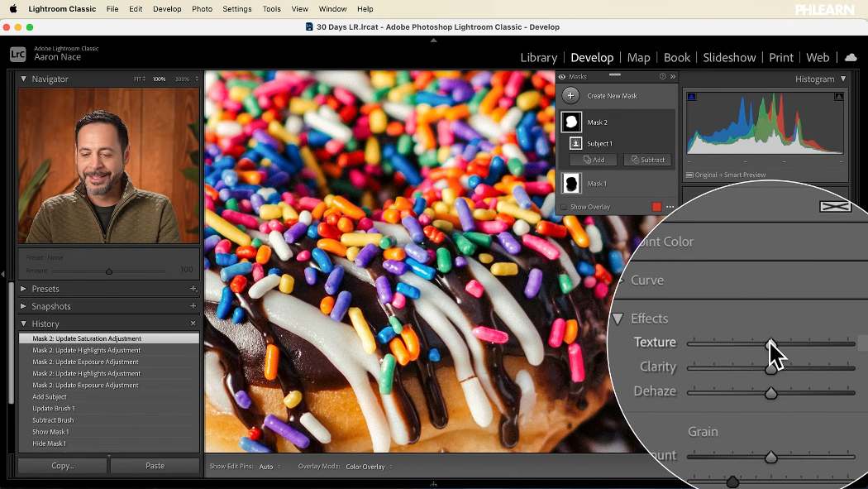Switch to the Slideshow module

point(729,58)
